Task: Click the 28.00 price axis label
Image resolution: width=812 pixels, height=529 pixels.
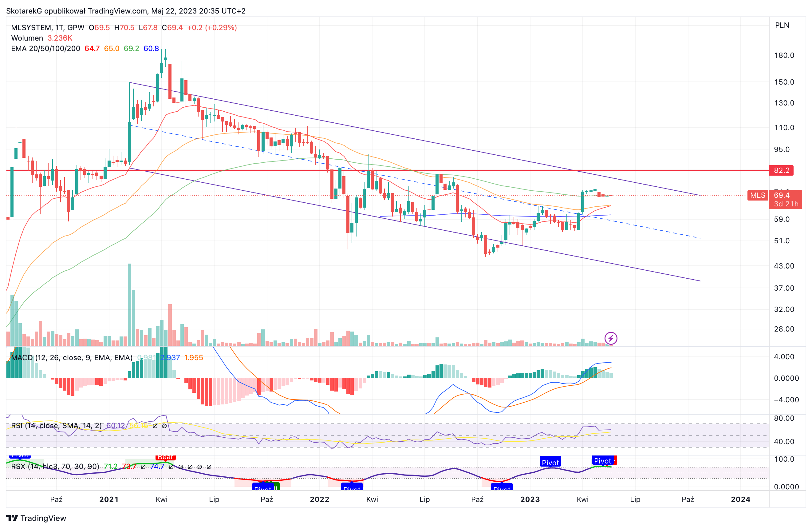Action: 784,329
